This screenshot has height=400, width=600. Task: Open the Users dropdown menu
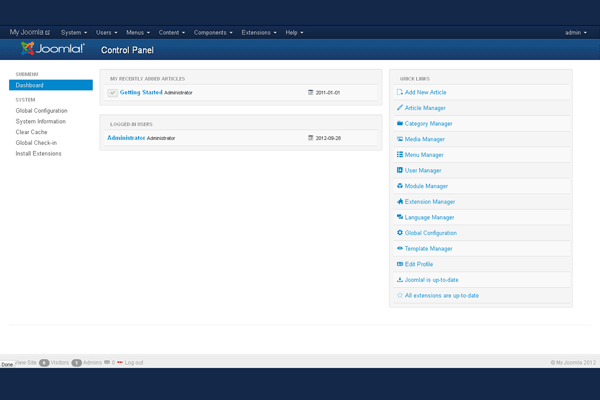[106, 33]
